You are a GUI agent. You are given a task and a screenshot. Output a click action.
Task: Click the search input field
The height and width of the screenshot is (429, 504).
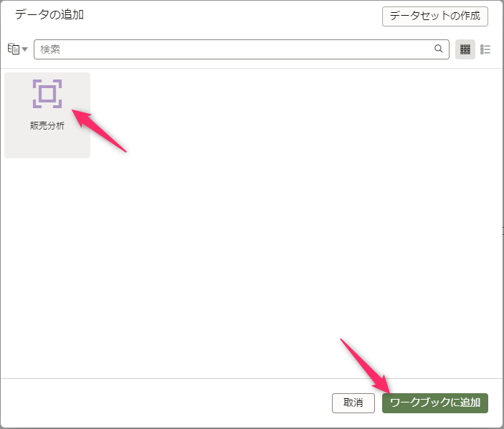[242, 49]
